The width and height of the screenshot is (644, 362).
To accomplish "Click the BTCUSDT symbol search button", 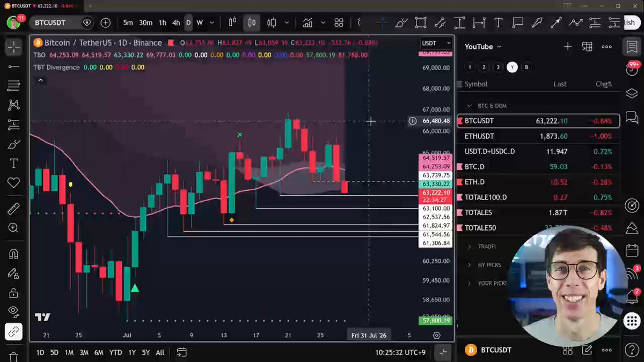I will 50,23.
